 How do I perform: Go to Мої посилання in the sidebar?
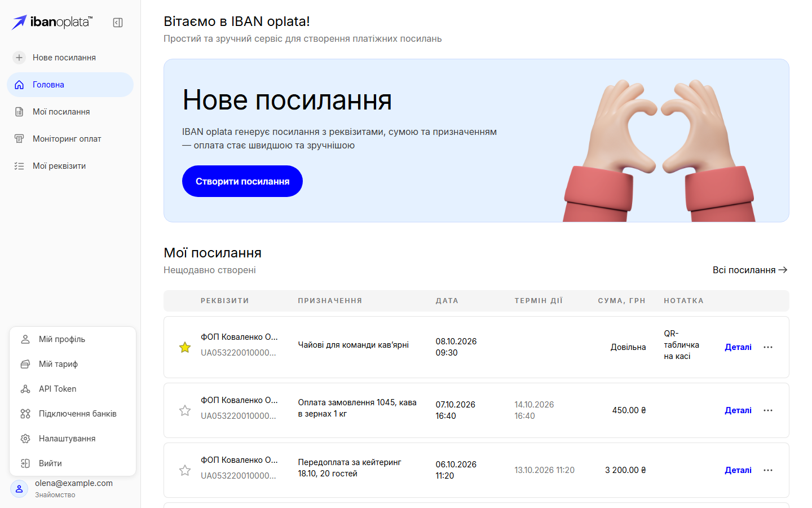pyautogui.click(x=70, y=112)
